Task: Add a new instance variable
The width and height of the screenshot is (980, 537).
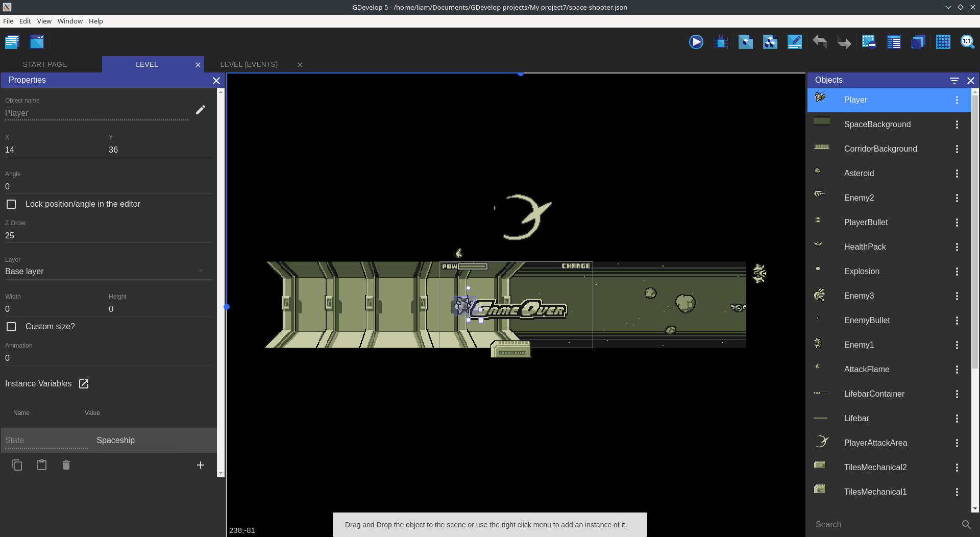Action: pyautogui.click(x=201, y=465)
